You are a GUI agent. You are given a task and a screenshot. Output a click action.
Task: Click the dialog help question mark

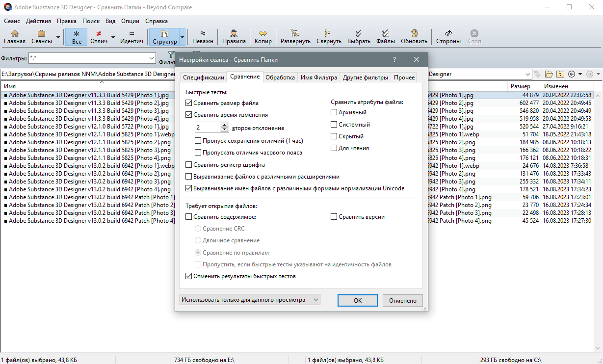[x=394, y=59]
